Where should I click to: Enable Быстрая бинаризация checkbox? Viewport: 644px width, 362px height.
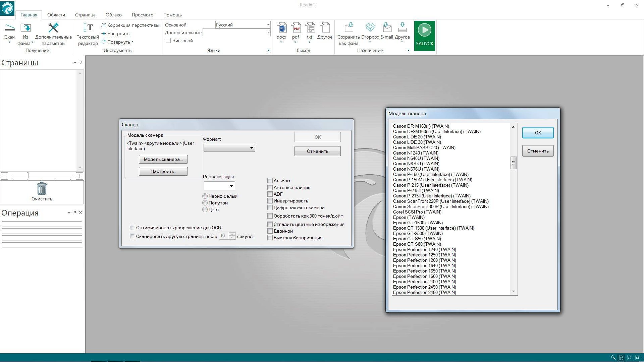(270, 238)
